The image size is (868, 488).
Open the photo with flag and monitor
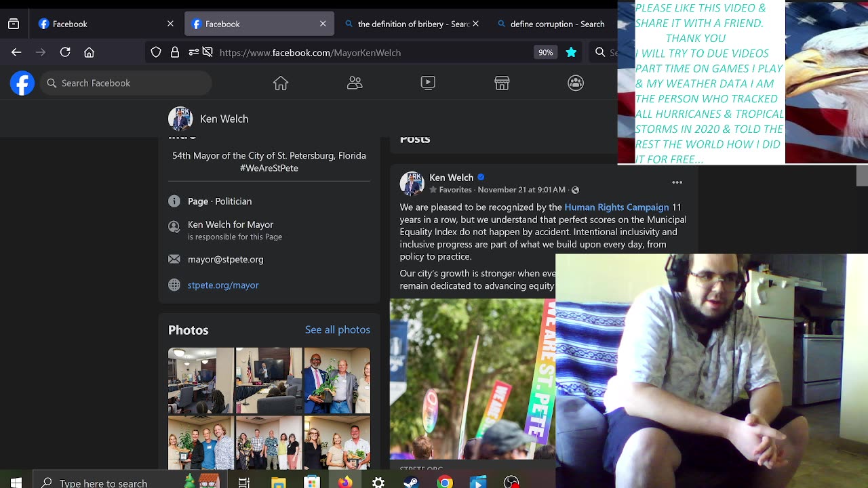pyautogui.click(x=269, y=380)
